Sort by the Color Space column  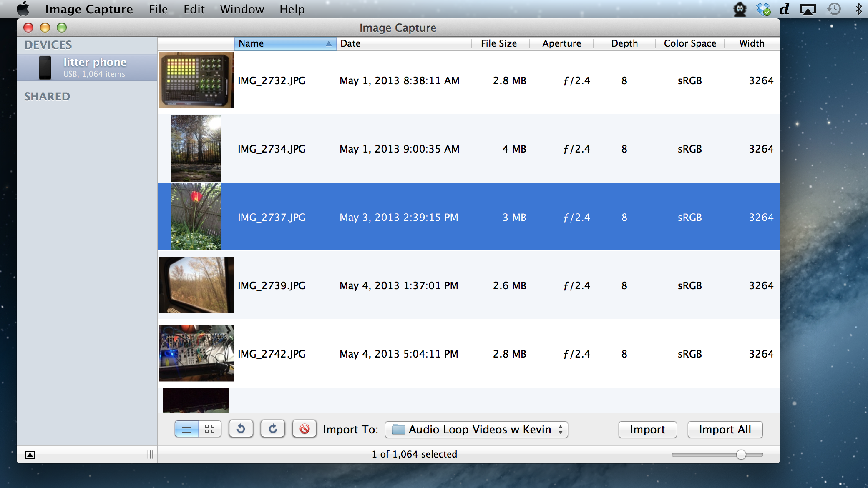tap(690, 43)
